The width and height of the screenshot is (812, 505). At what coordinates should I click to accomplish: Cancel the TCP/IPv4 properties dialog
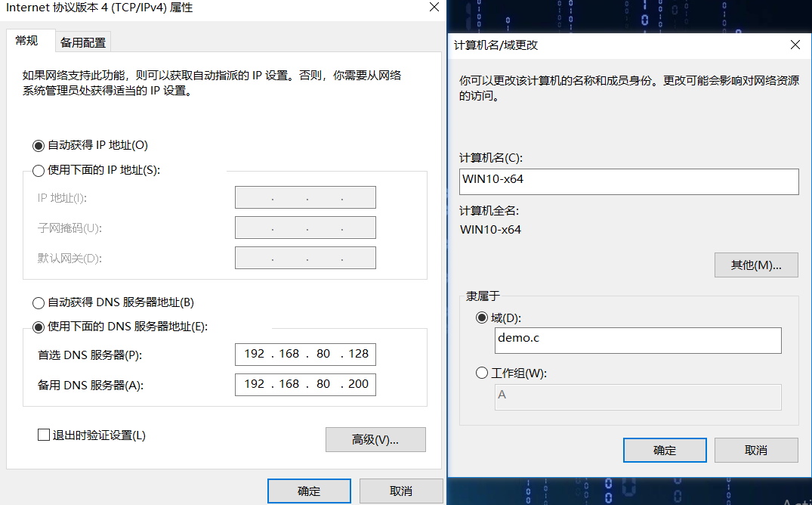401,491
